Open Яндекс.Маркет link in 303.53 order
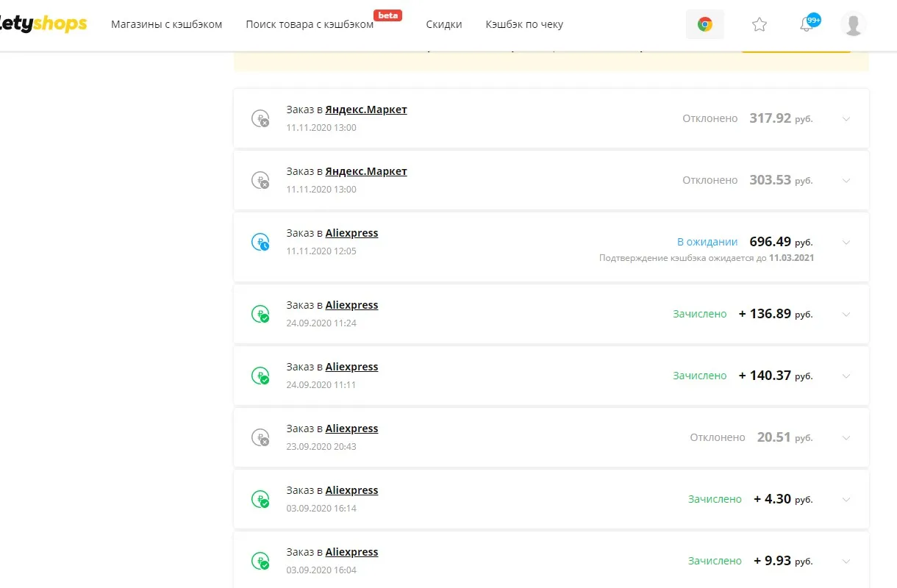Screen dimensions: 897x588 366,171
